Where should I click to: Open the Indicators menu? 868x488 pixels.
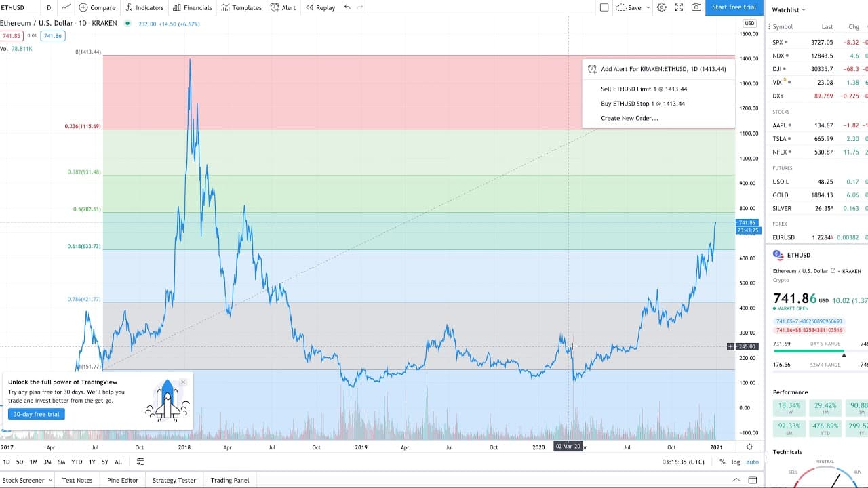point(144,7)
